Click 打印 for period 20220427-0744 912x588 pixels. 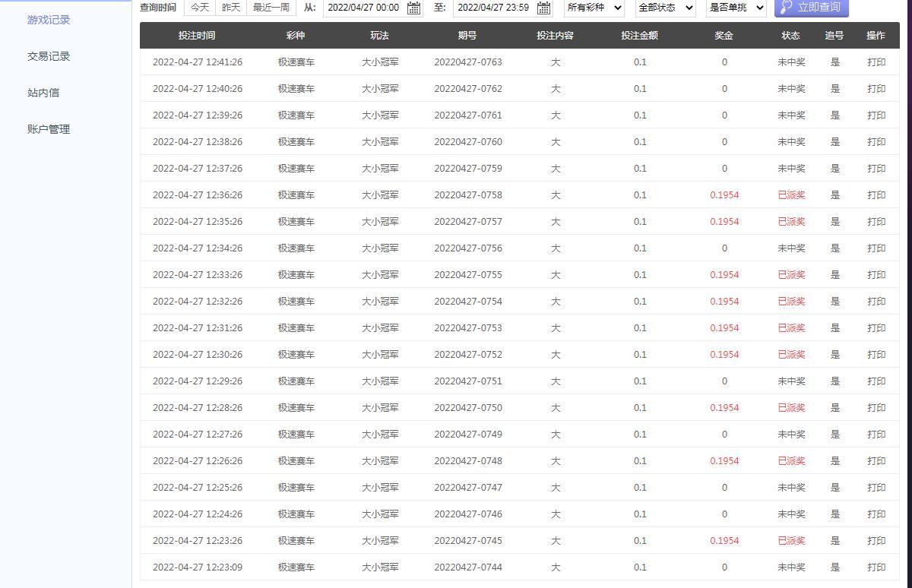[876, 567]
